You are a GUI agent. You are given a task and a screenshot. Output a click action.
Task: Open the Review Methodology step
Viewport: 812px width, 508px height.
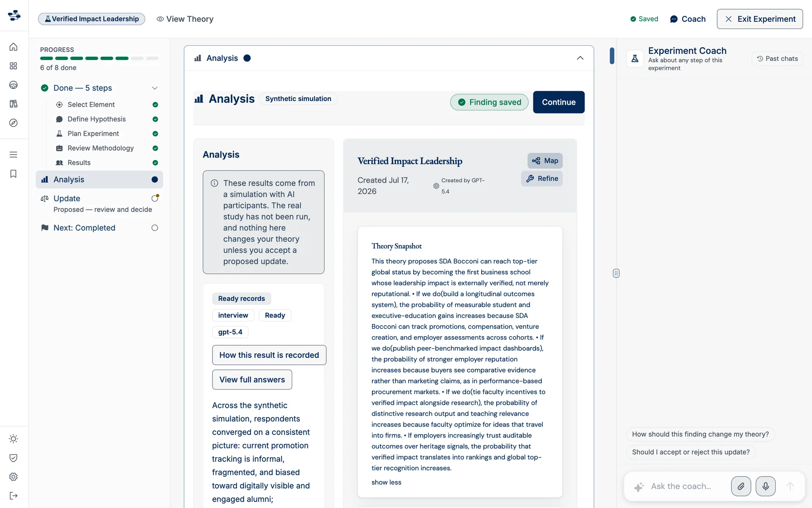pyautogui.click(x=101, y=148)
